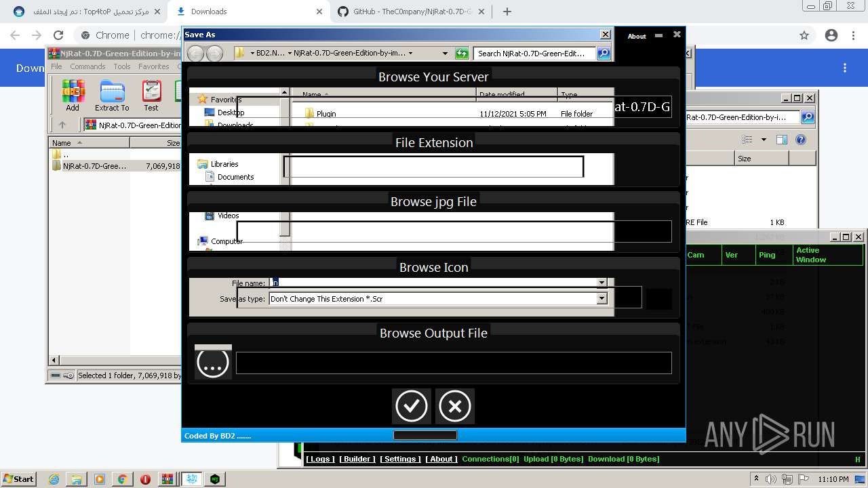Click the Save As search magnifier icon
The image size is (868, 488).
(603, 54)
